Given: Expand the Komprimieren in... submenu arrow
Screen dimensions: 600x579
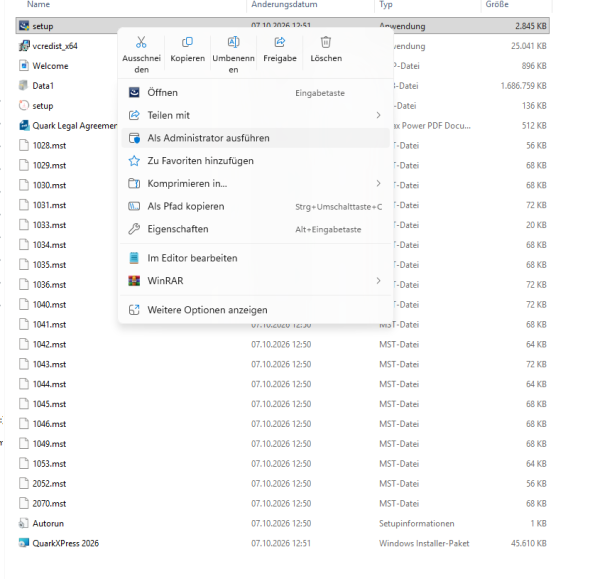Looking at the screenshot, I should point(378,184).
